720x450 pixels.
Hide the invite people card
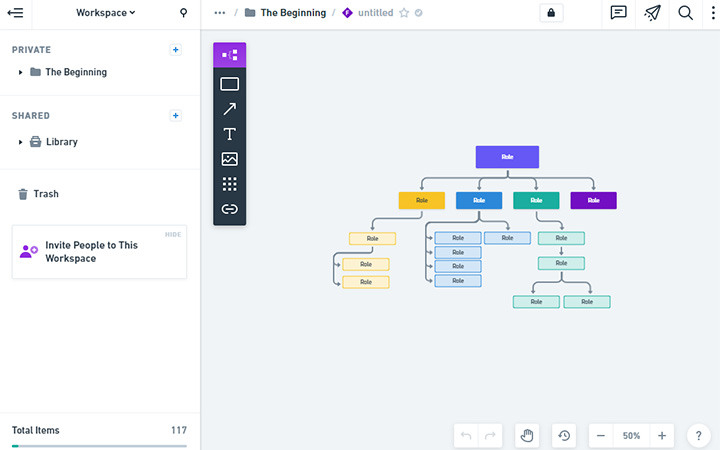coord(173,234)
